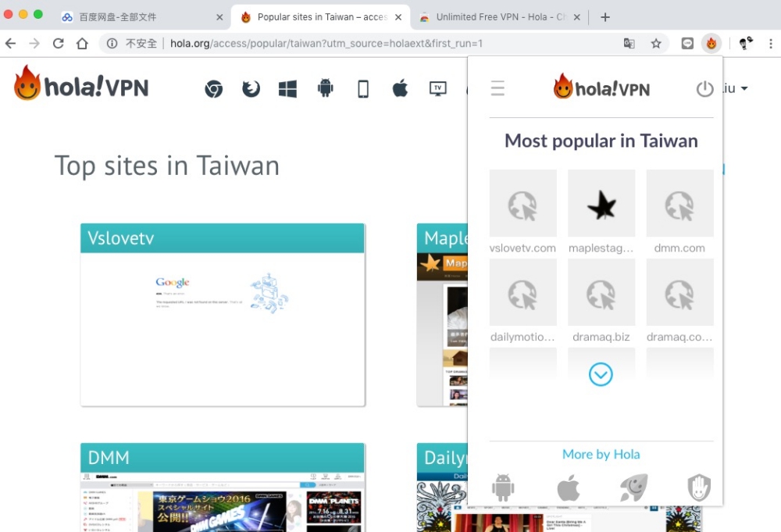
Task: Open the Dailymotion site card on page
Action: [x=442, y=487]
